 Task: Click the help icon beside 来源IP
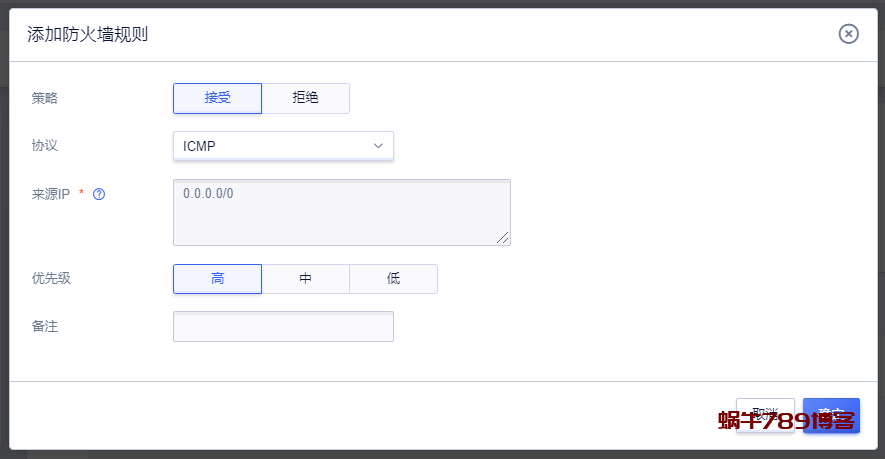coord(99,195)
